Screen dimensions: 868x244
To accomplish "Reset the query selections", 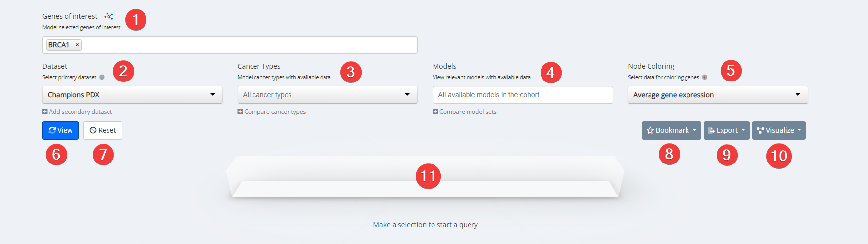I will click(103, 130).
